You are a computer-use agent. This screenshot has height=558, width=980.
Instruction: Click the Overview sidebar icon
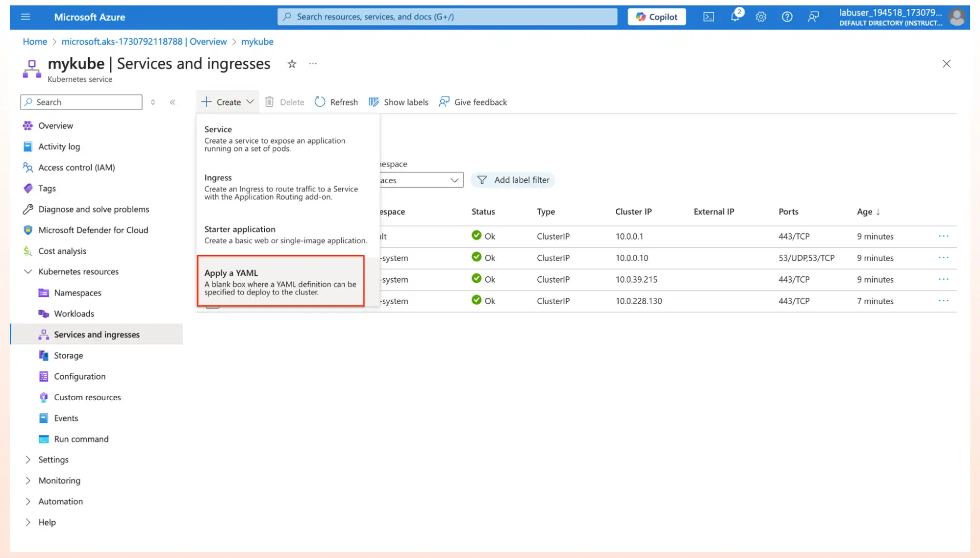[x=28, y=125]
